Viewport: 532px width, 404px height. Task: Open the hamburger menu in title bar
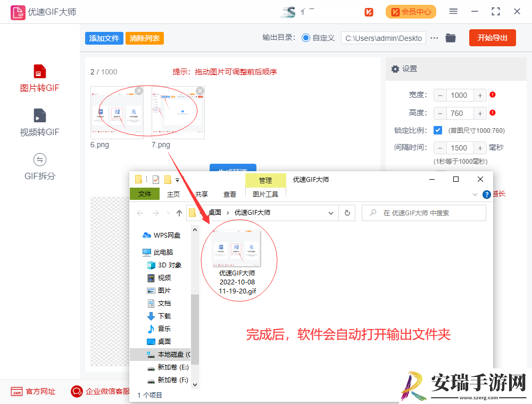pos(453,12)
